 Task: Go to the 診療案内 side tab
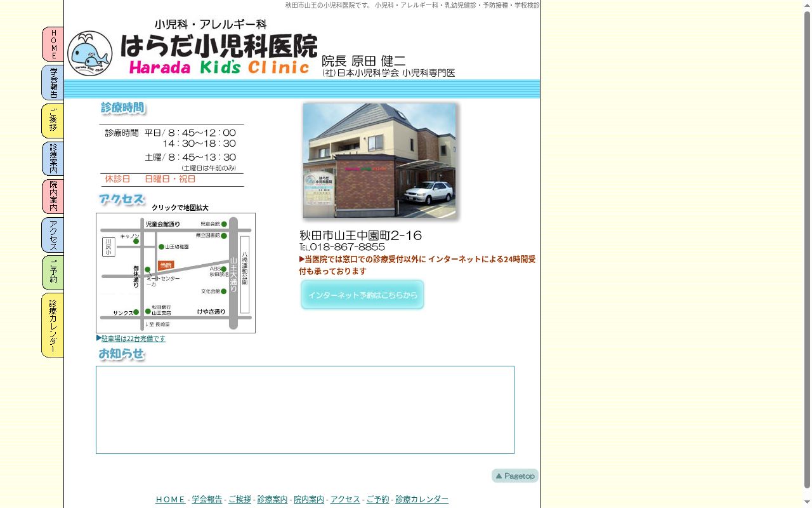[53, 159]
